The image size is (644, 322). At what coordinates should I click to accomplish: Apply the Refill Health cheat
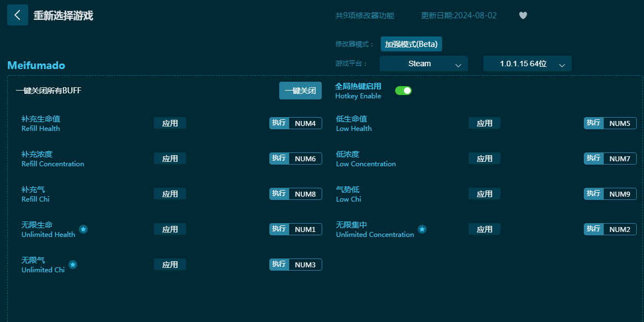click(x=170, y=123)
